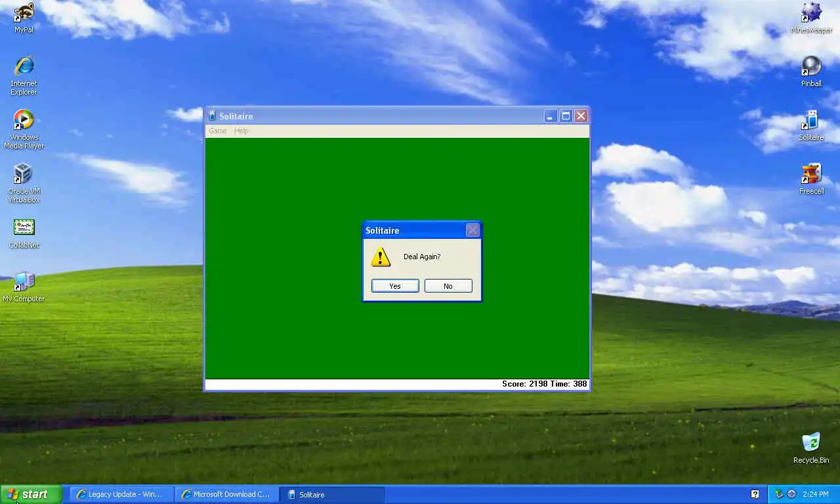Click the 2:24 PM taskbar clock

point(815,494)
